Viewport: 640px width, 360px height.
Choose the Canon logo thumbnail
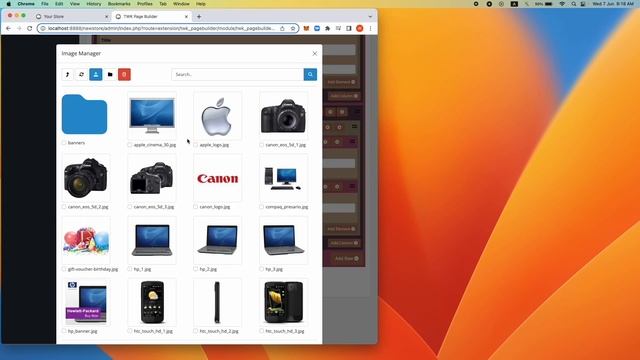coord(218,178)
